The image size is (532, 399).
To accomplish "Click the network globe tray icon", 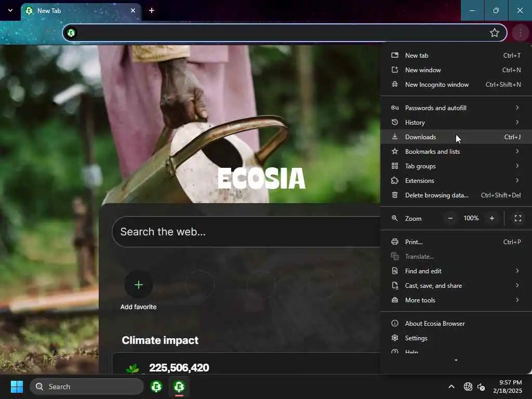I will click(x=468, y=387).
